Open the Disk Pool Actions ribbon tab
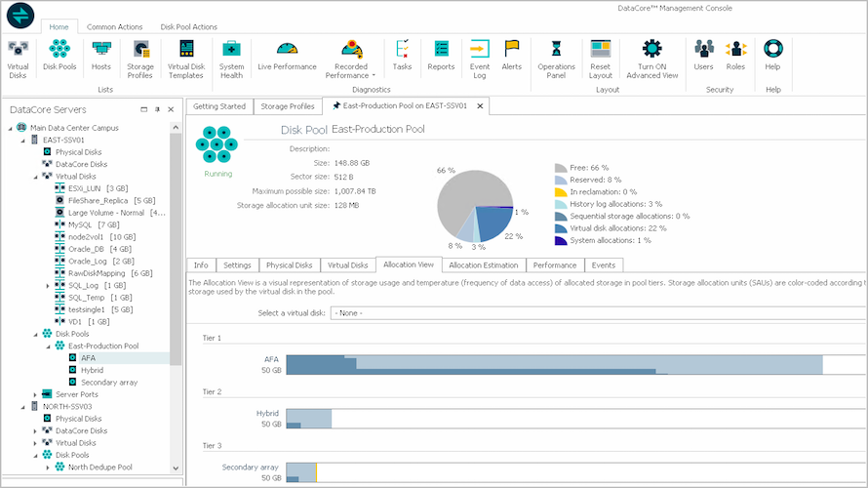 (188, 26)
